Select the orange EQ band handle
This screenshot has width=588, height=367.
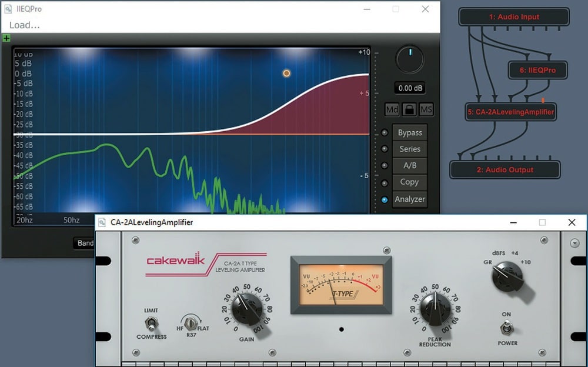(x=286, y=73)
